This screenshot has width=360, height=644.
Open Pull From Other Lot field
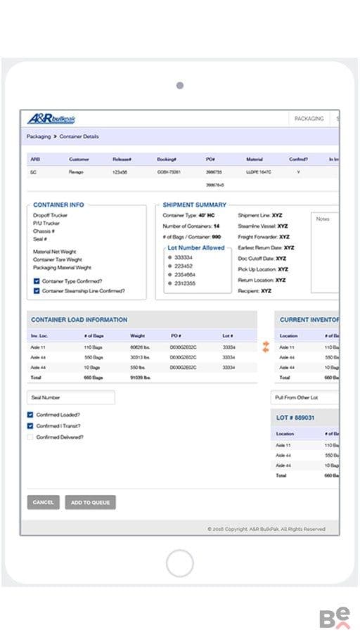coord(304,397)
